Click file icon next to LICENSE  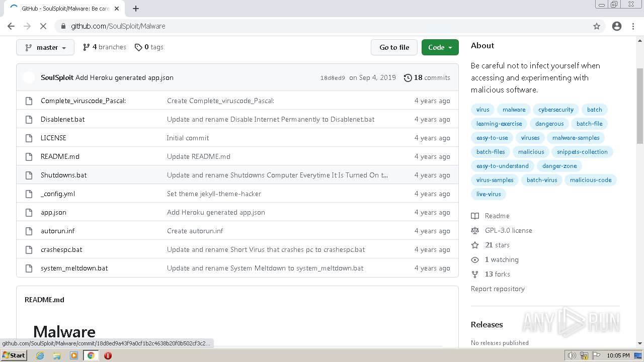click(x=29, y=138)
